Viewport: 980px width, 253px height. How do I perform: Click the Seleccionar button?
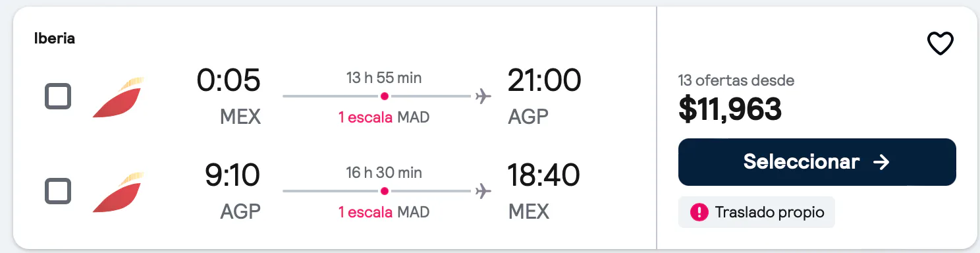pyautogui.click(x=817, y=162)
